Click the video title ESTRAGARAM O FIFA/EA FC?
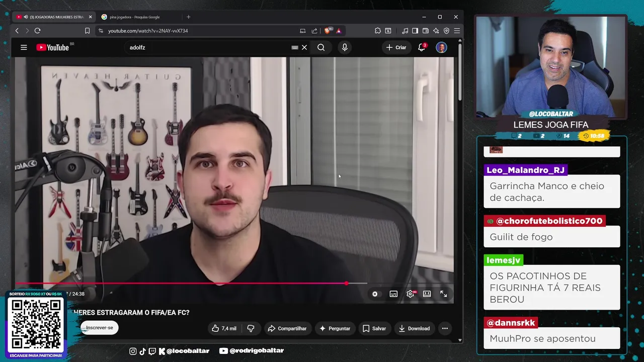This screenshot has width=644, height=362. 132,312
